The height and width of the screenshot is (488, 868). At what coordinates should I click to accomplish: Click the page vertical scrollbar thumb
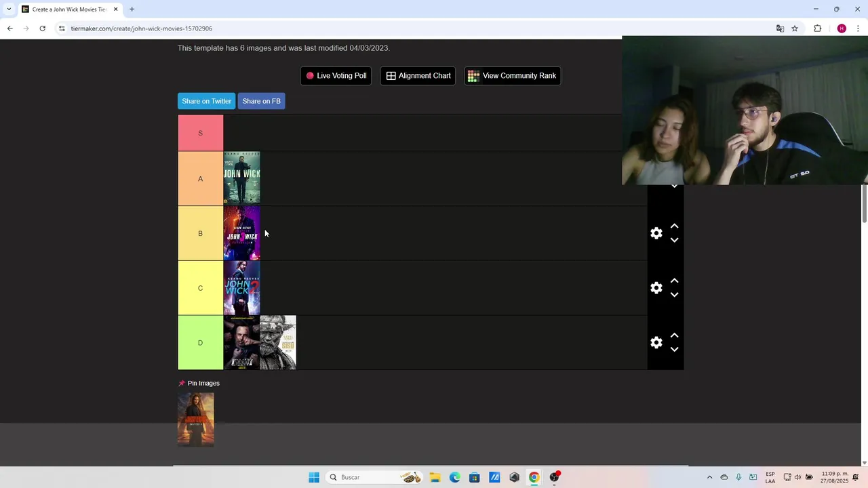(x=864, y=203)
